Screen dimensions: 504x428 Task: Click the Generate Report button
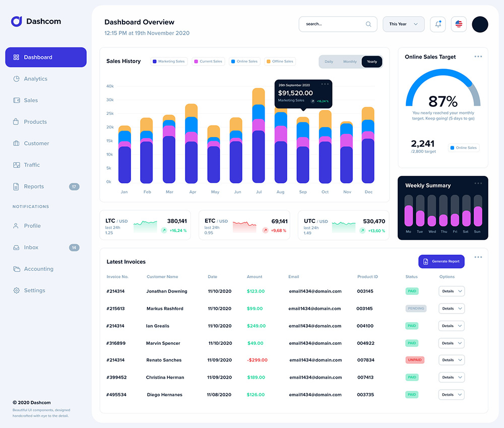click(x=442, y=262)
